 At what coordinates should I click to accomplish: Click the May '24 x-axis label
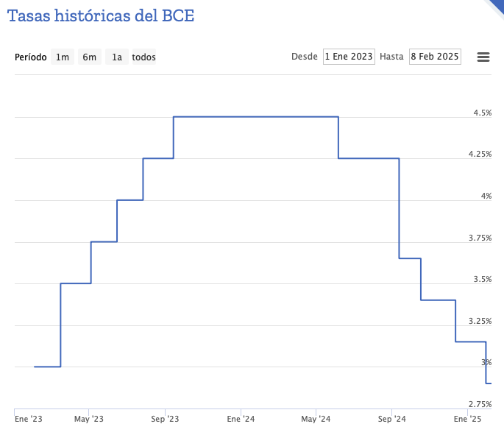point(316,419)
